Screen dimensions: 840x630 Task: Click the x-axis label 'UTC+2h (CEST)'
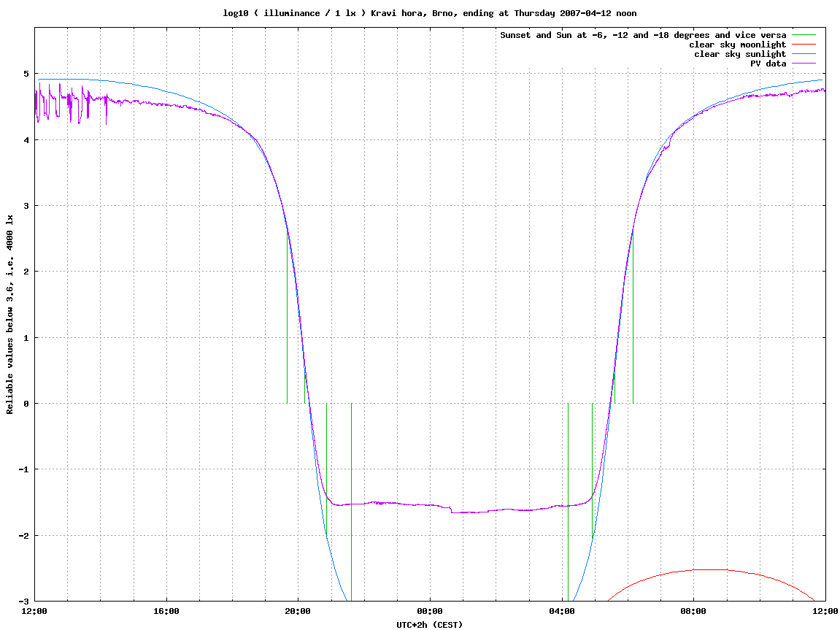pyautogui.click(x=429, y=625)
